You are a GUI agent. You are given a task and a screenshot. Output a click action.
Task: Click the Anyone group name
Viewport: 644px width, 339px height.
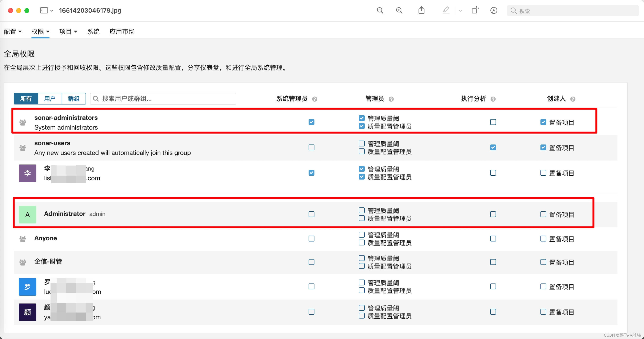pos(45,238)
